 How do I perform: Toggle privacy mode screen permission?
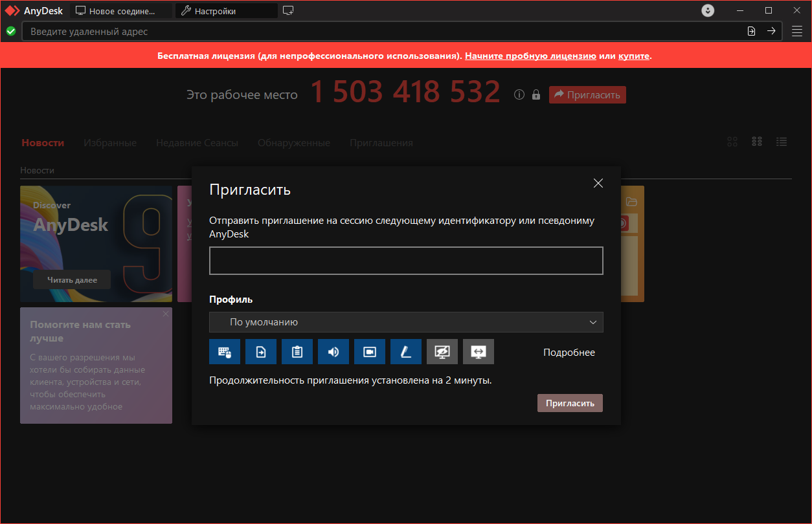pos(442,352)
